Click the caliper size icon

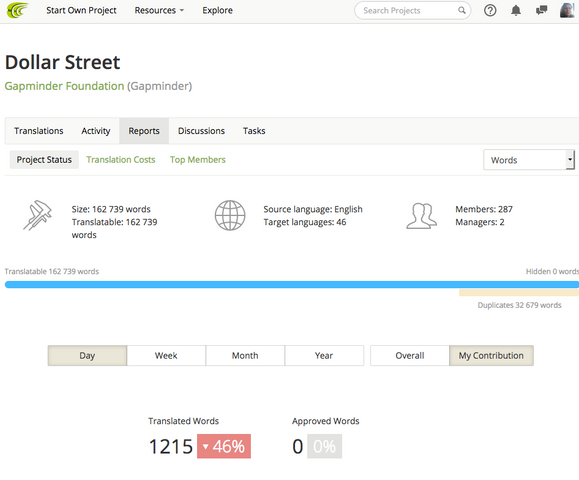(38, 215)
